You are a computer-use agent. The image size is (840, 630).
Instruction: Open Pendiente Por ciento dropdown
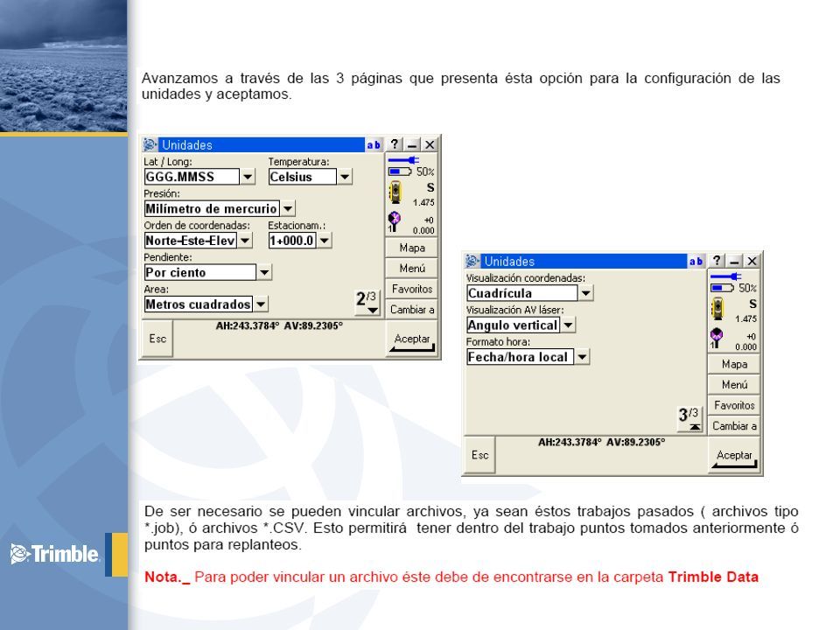pos(264,272)
